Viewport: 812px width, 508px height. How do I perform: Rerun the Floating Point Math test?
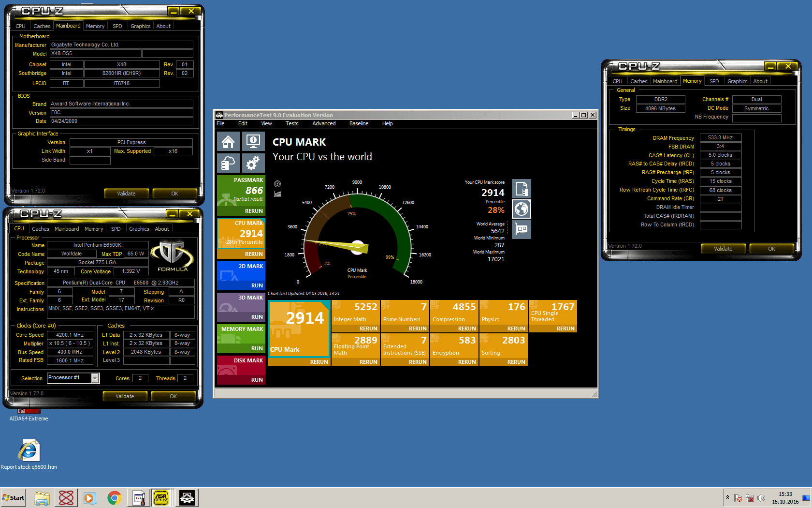pyautogui.click(x=368, y=362)
